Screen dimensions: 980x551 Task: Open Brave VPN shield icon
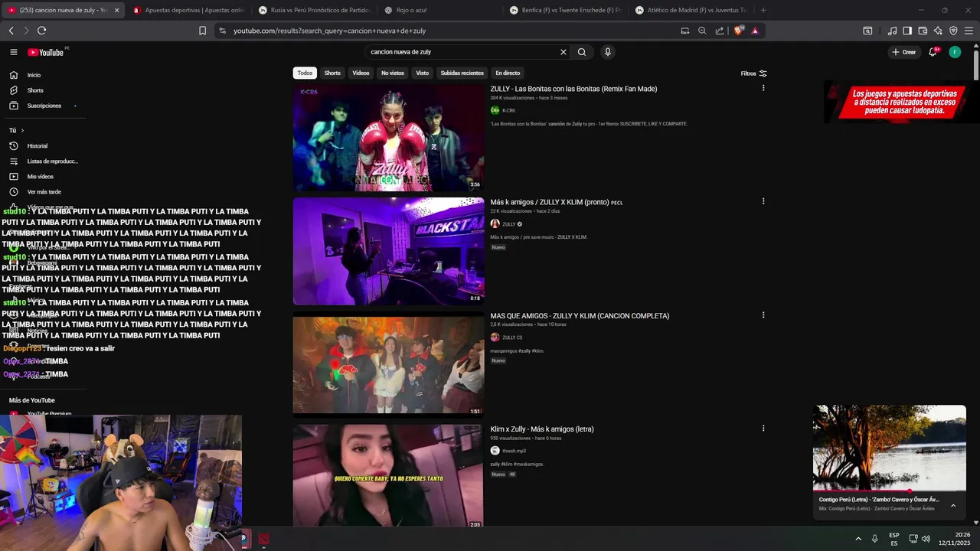coord(953,31)
